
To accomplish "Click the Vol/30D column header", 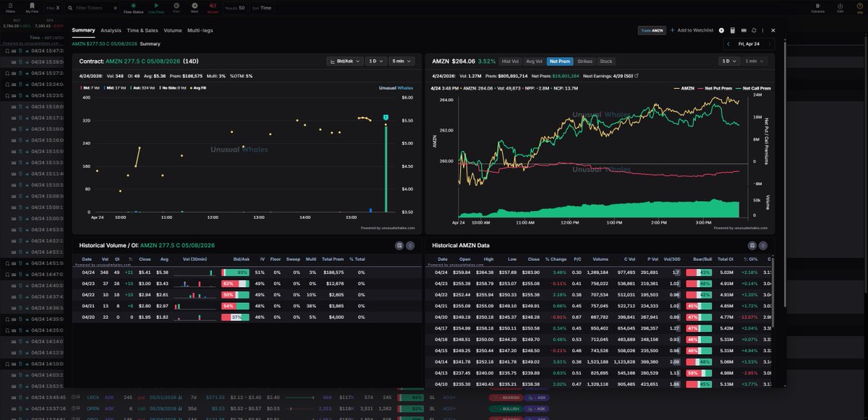I will [672, 259].
